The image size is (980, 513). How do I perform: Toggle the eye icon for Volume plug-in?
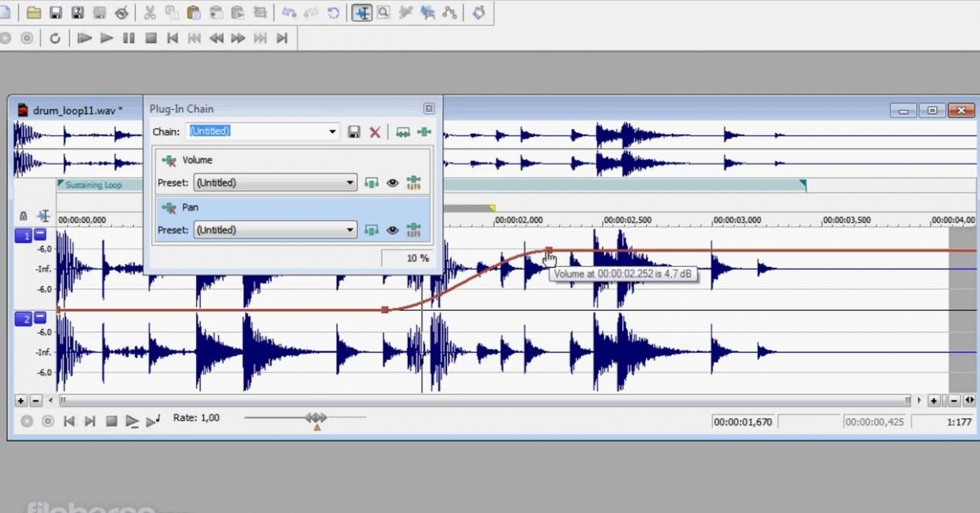392,183
